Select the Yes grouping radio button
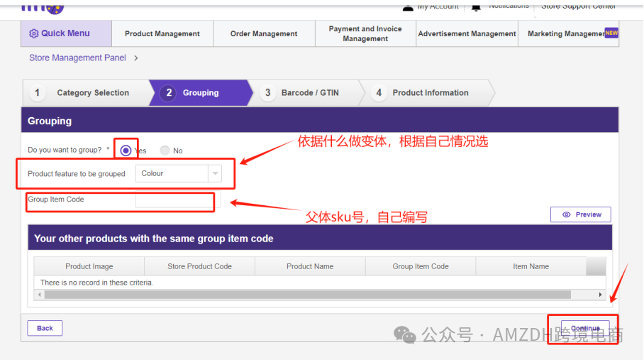 point(126,151)
